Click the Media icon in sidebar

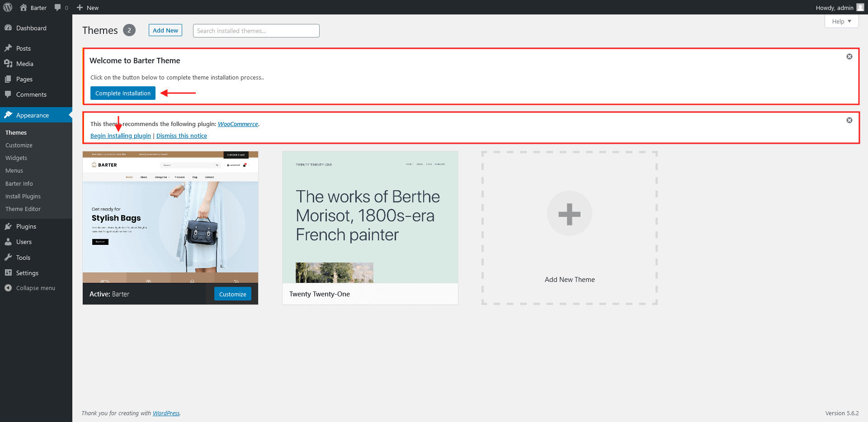coord(8,63)
